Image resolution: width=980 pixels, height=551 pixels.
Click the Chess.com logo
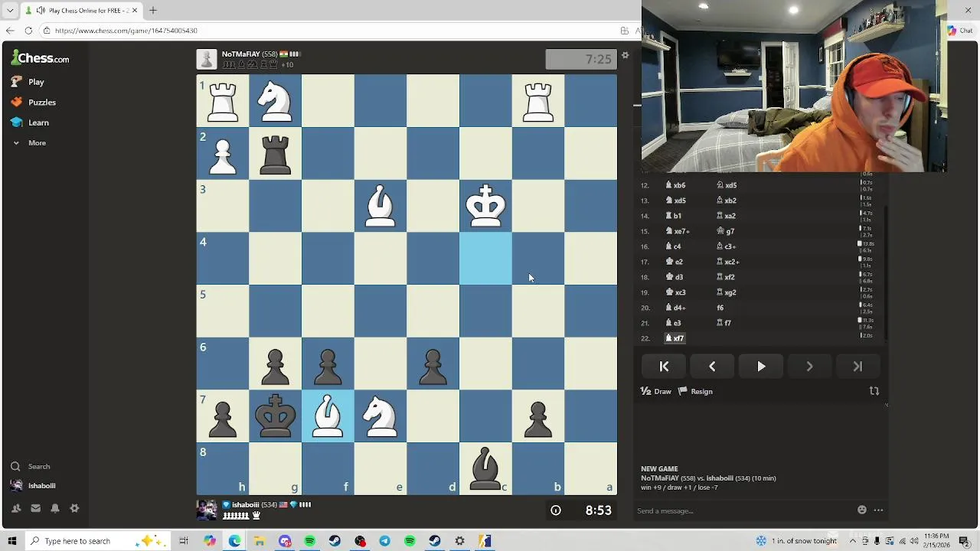coord(40,57)
